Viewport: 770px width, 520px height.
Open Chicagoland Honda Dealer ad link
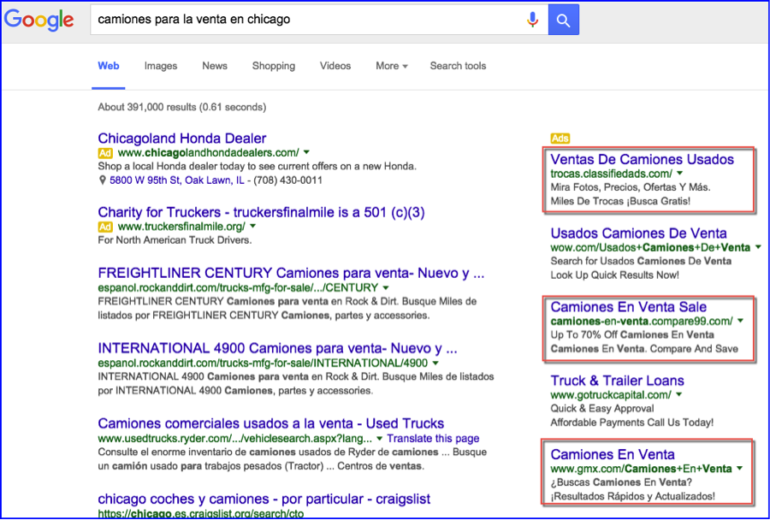coord(182,138)
